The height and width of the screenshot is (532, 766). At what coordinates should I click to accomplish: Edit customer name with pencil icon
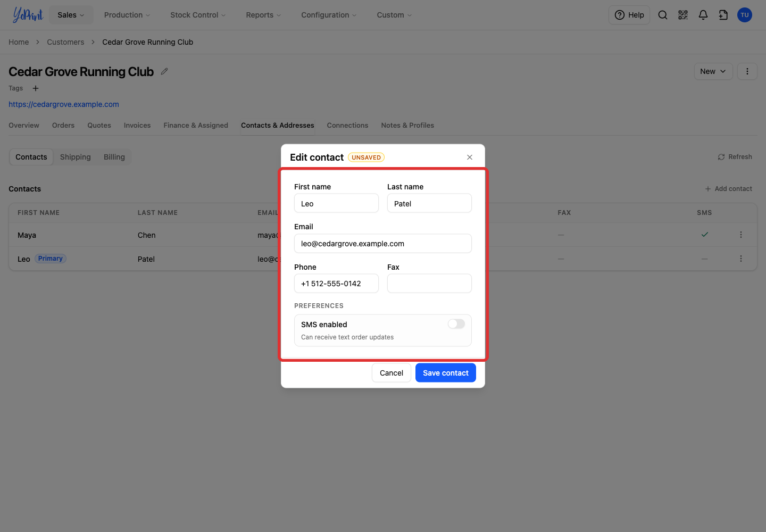164,71
